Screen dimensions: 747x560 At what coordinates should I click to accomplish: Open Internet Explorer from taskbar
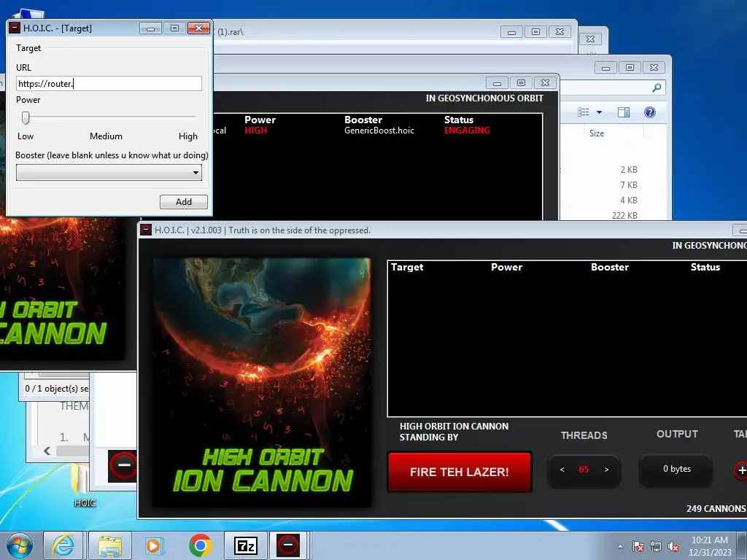[x=63, y=545]
